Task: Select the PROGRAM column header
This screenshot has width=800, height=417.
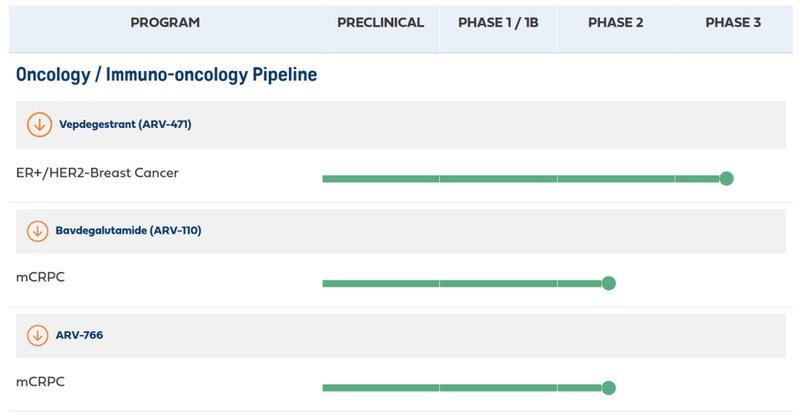Action: 165,23
